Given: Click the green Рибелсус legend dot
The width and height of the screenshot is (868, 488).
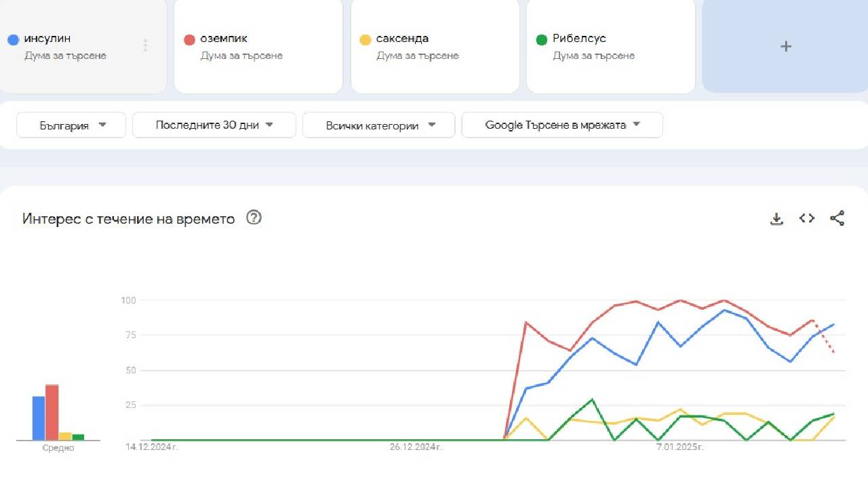Looking at the screenshot, I should (541, 39).
